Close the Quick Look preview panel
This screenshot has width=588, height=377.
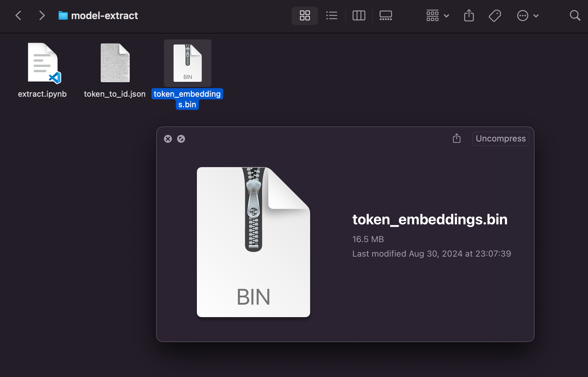(168, 138)
